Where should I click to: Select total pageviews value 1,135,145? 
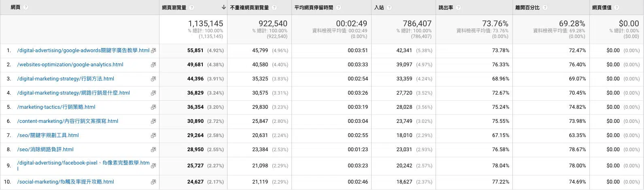tap(206, 23)
